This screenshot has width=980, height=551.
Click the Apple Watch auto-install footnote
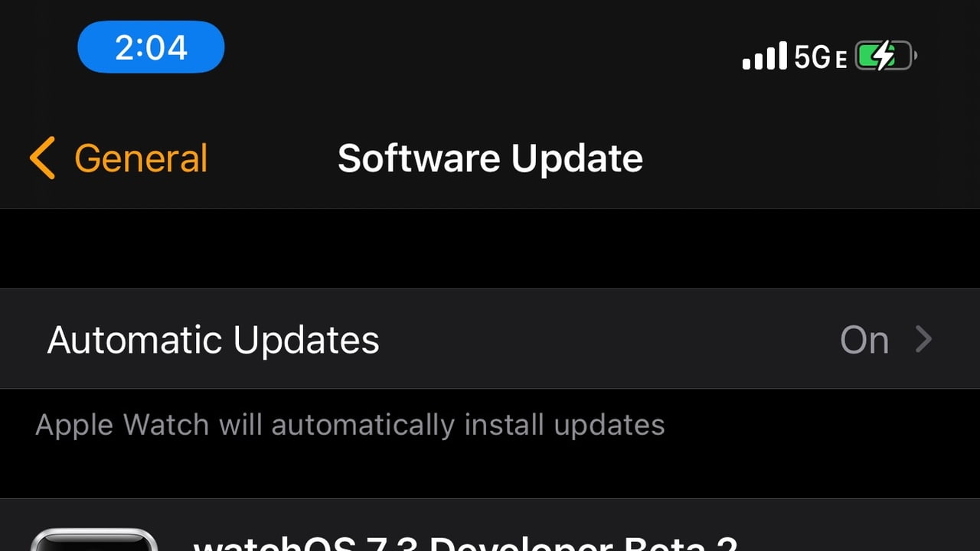[350, 425]
